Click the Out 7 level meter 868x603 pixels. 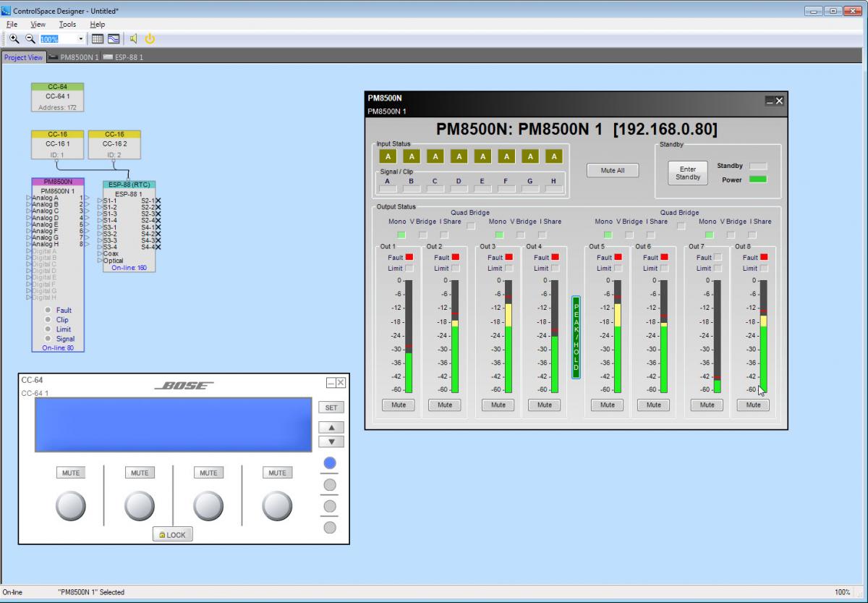coord(718,337)
